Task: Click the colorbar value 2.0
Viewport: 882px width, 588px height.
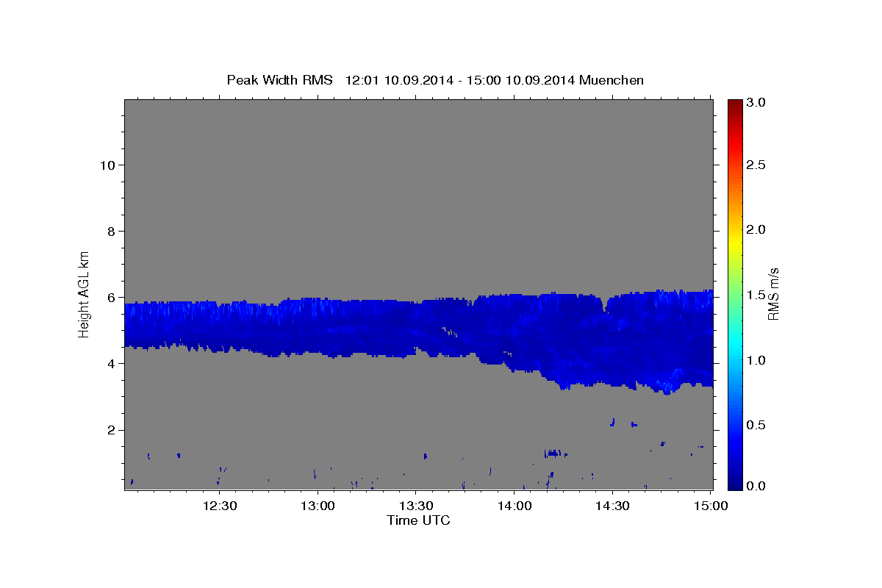Action: (x=756, y=230)
